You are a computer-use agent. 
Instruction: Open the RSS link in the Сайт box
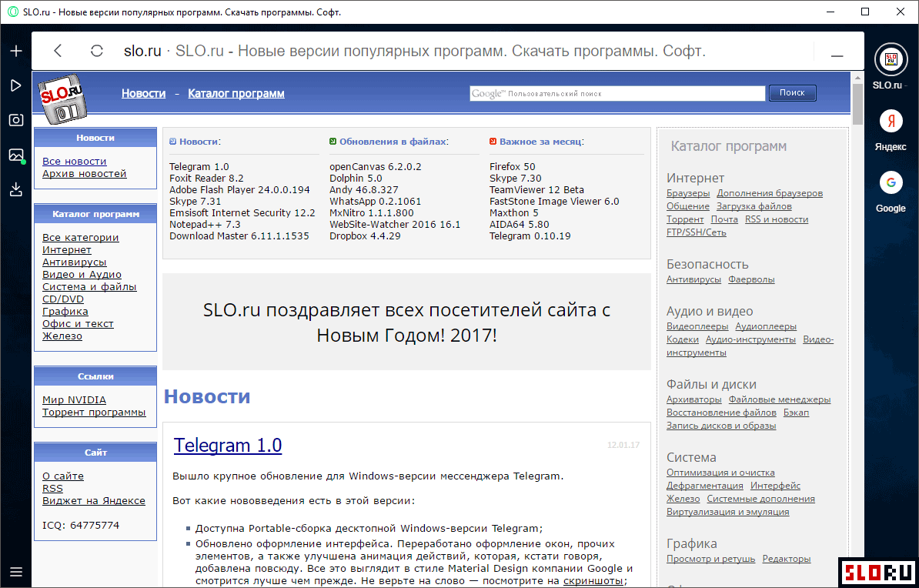pos(53,489)
